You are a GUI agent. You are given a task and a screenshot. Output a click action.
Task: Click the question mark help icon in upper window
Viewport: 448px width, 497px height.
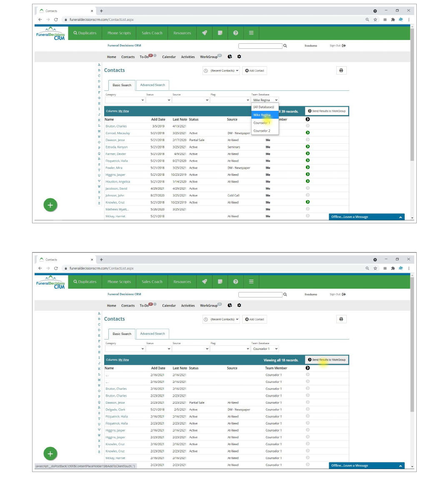[x=235, y=33]
